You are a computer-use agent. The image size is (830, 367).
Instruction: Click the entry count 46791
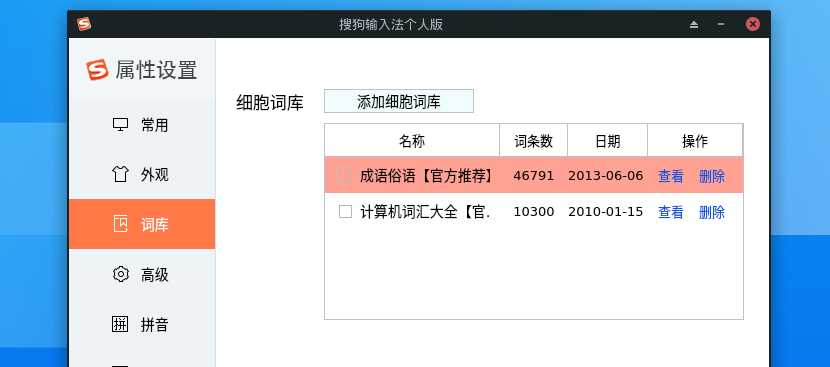click(534, 176)
